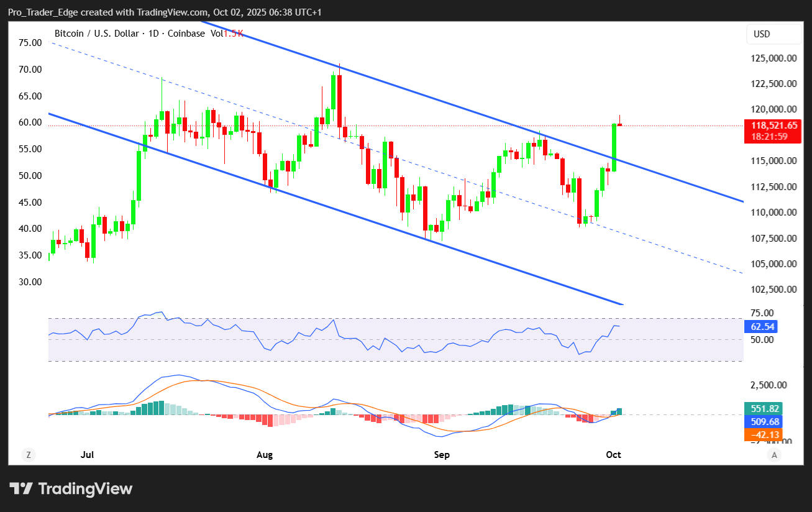Click the Vol indicator label in legend
812x512 pixels.
[216, 34]
